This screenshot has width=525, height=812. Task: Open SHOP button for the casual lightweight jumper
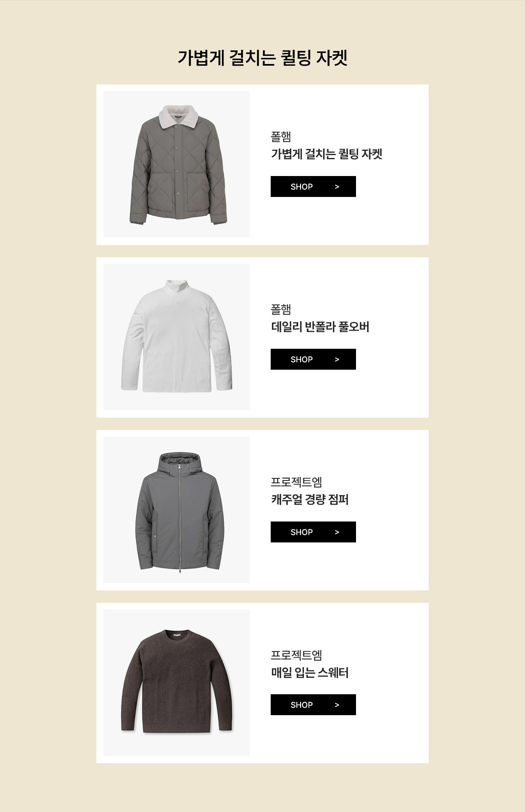tap(313, 532)
